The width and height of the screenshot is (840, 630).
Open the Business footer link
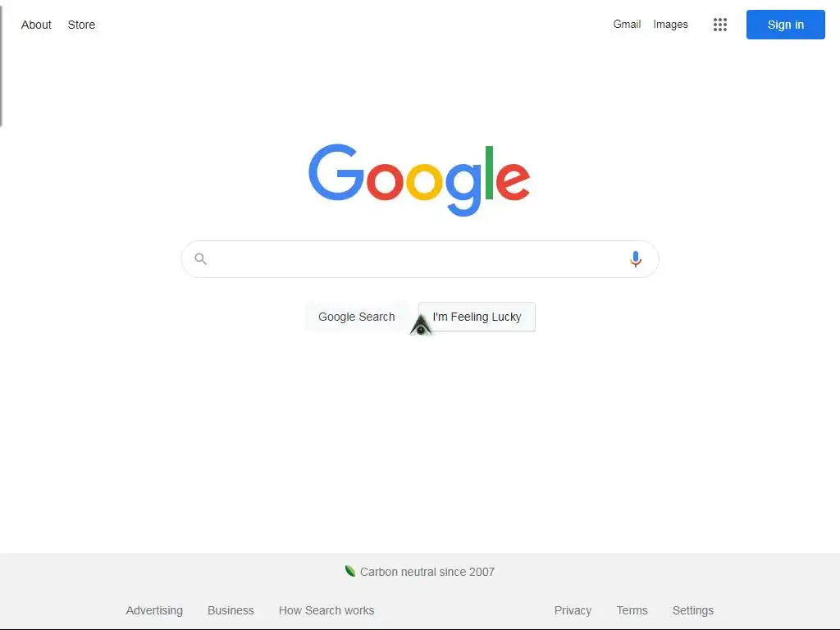point(231,610)
